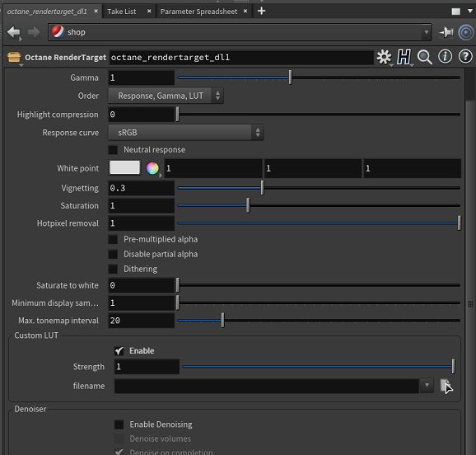Enable the Neutral response checkbox

coord(113,149)
